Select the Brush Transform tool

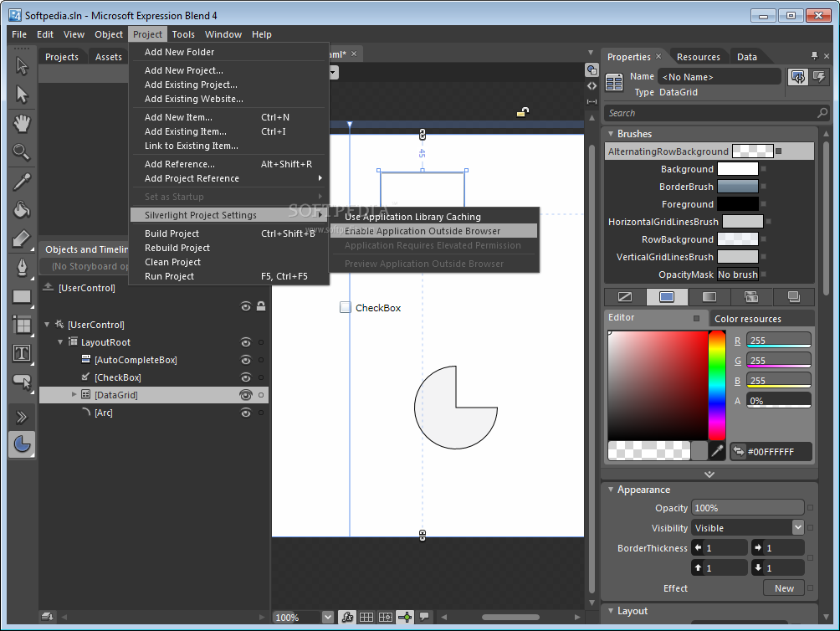pos(22,239)
